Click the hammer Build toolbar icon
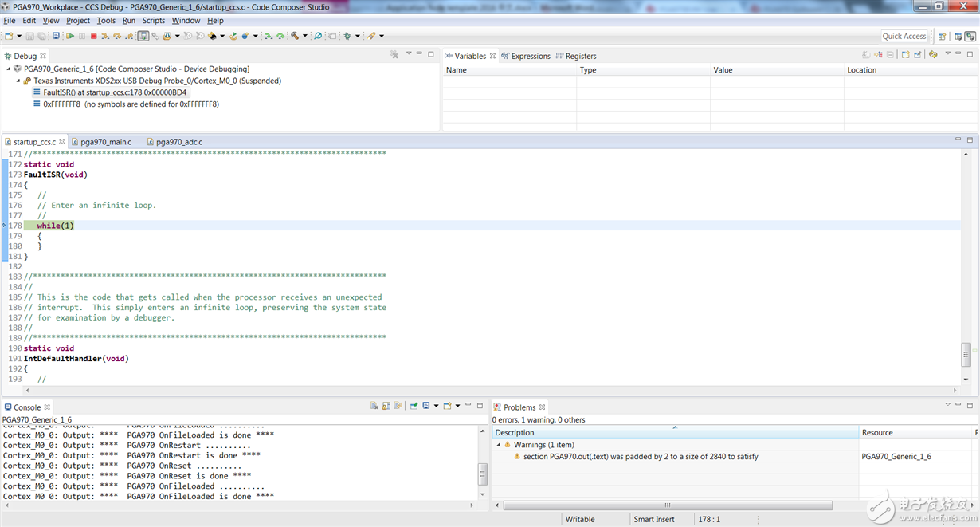 pyautogui.click(x=294, y=36)
